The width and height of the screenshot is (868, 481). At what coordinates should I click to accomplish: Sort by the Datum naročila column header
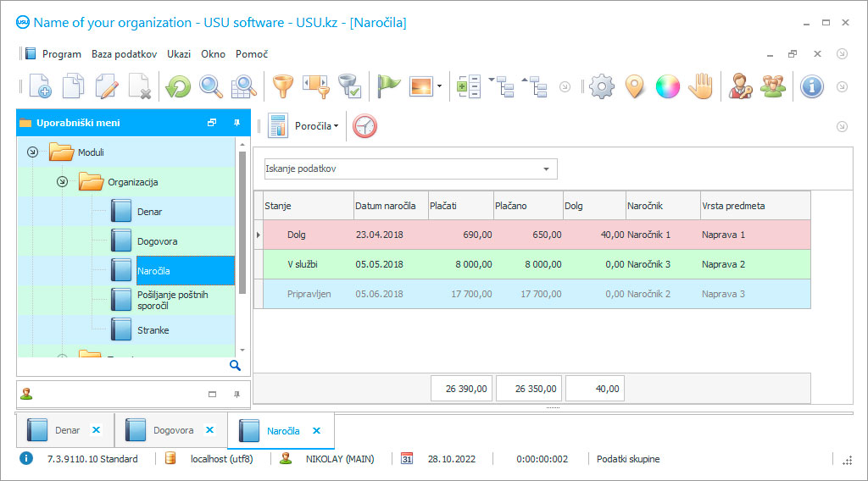coord(386,205)
